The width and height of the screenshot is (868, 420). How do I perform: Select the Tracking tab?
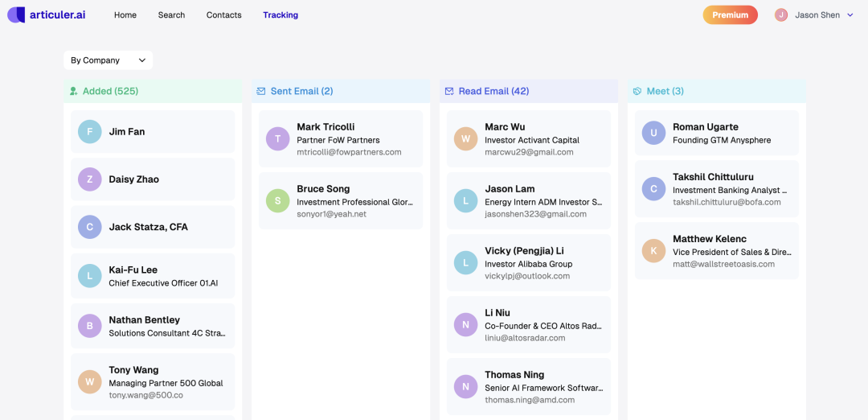280,15
